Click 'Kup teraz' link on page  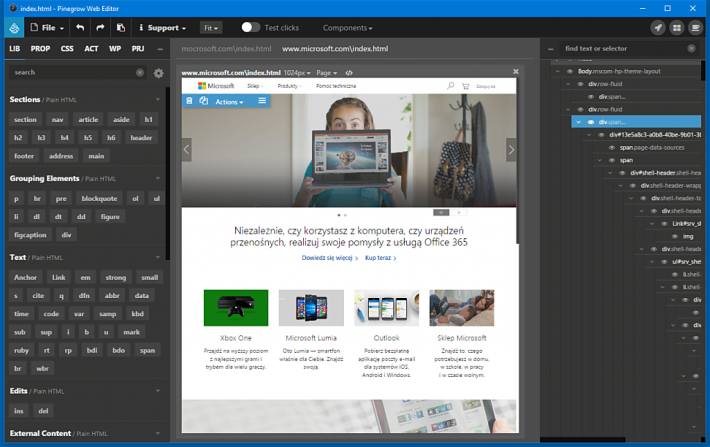380,258
